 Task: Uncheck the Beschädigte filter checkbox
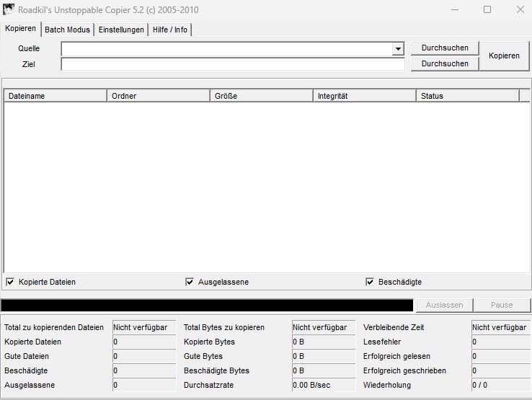coord(370,282)
